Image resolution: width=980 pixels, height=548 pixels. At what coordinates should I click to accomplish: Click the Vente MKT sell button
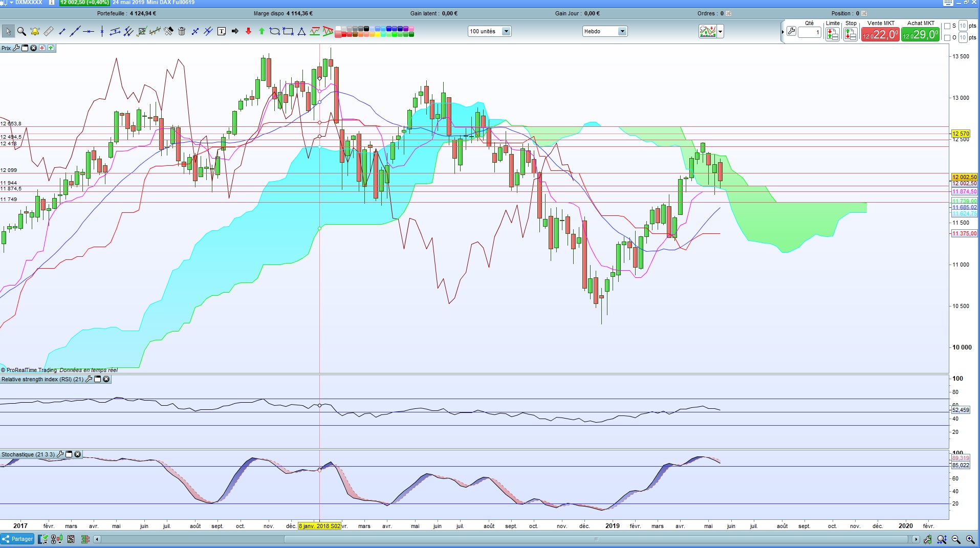tap(880, 34)
